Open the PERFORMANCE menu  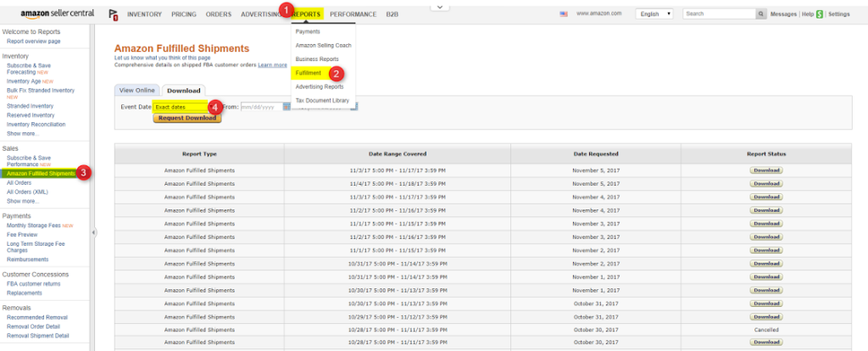click(353, 14)
